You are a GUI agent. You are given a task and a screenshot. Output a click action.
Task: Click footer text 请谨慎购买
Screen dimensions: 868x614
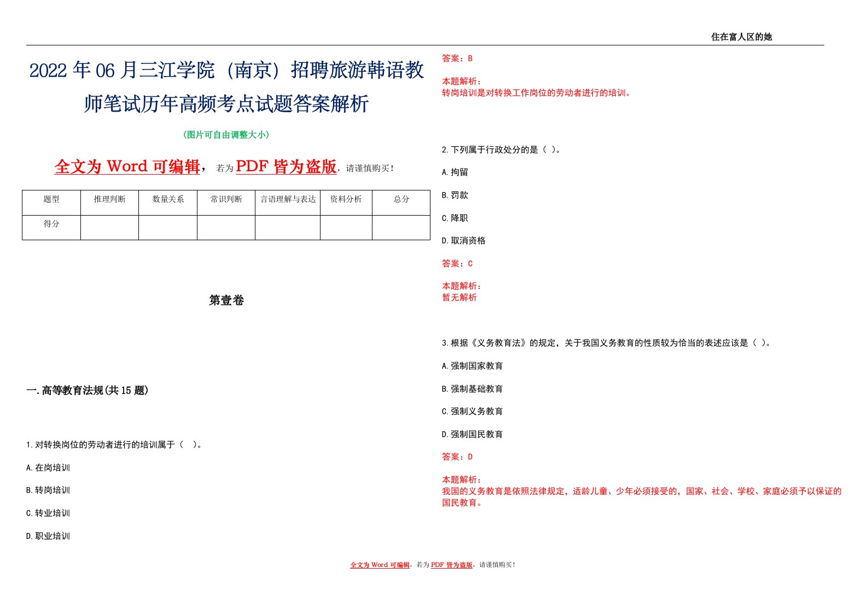point(497,565)
